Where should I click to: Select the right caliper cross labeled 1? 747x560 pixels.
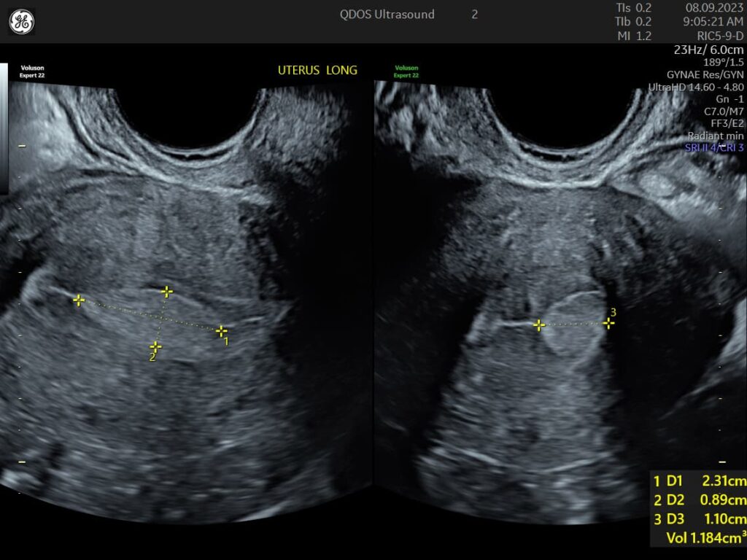(221, 331)
